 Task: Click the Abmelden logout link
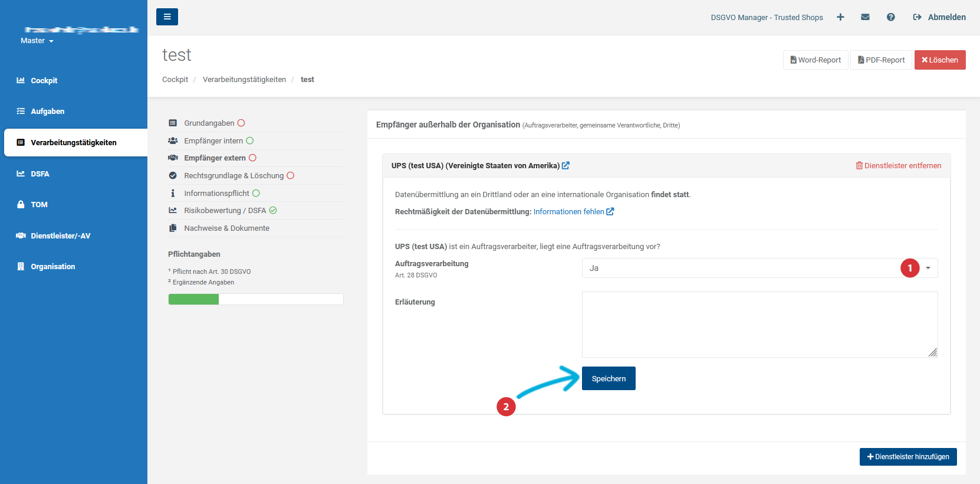tap(939, 17)
